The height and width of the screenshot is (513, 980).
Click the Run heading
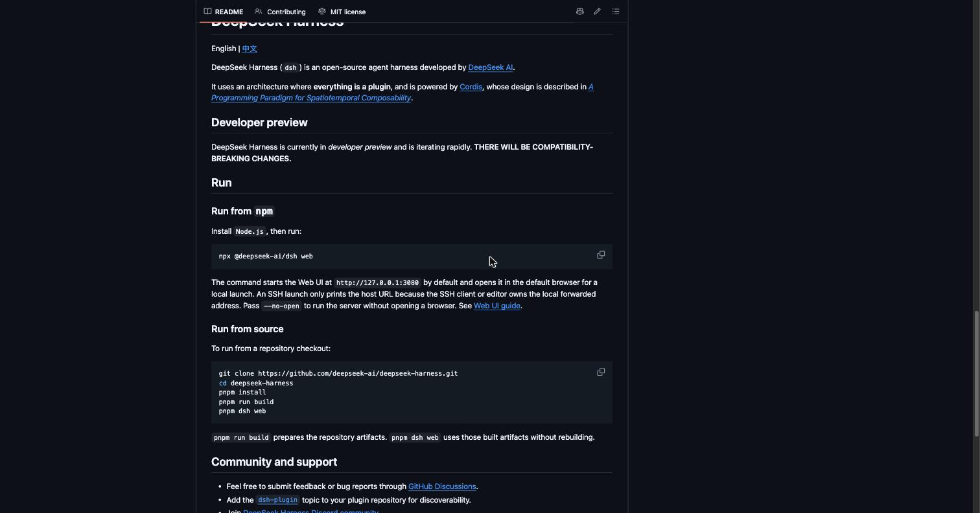[222, 183]
